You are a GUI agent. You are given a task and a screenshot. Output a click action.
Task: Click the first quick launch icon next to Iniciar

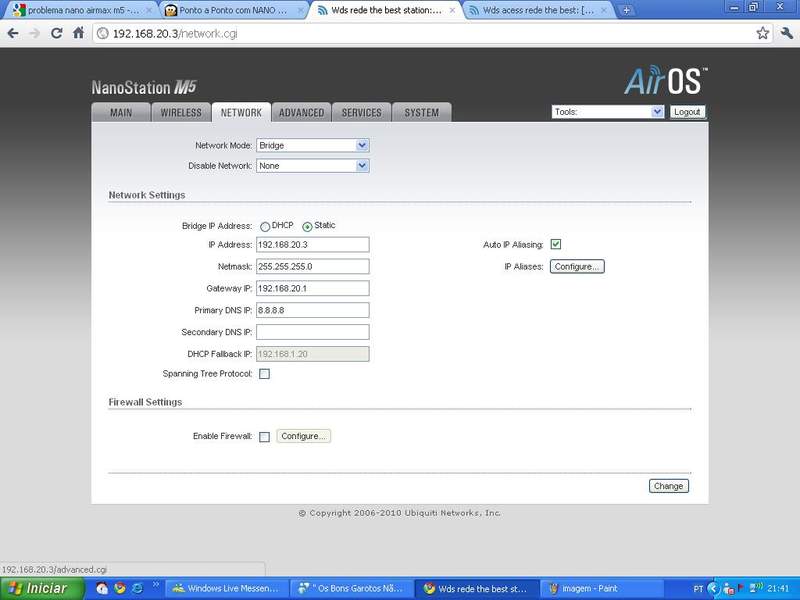(x=102, y=588)
